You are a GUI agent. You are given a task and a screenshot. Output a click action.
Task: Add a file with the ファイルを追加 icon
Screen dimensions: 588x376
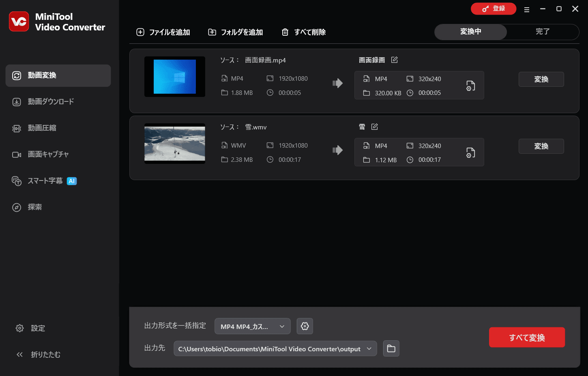coord(140,32)
